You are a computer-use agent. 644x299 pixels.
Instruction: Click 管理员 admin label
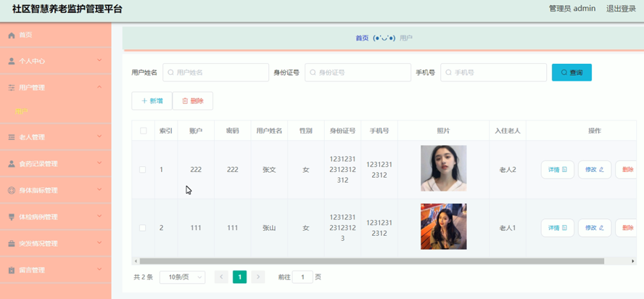click(572, 9)
